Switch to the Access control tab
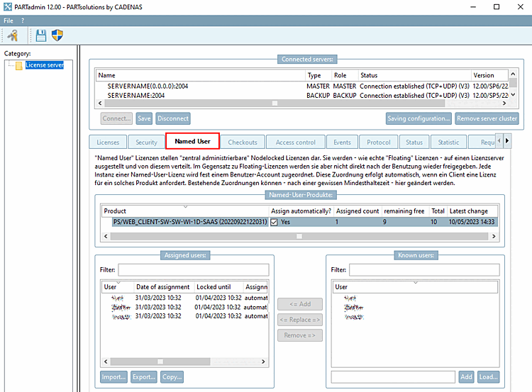Screen dimensions: 532x392 296,142
